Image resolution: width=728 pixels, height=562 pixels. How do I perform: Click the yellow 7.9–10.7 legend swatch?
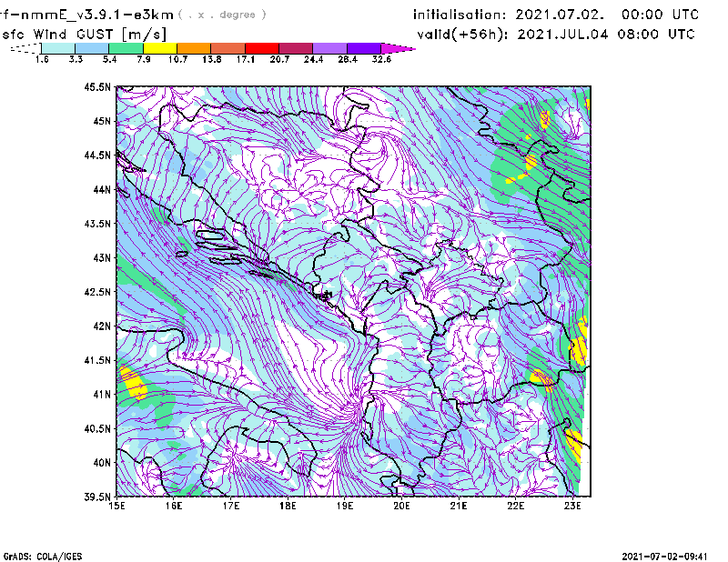coord(160,48)
